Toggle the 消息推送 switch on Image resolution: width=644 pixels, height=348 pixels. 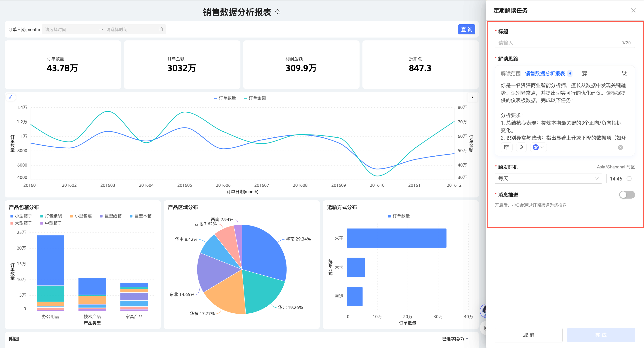point(627,195)
